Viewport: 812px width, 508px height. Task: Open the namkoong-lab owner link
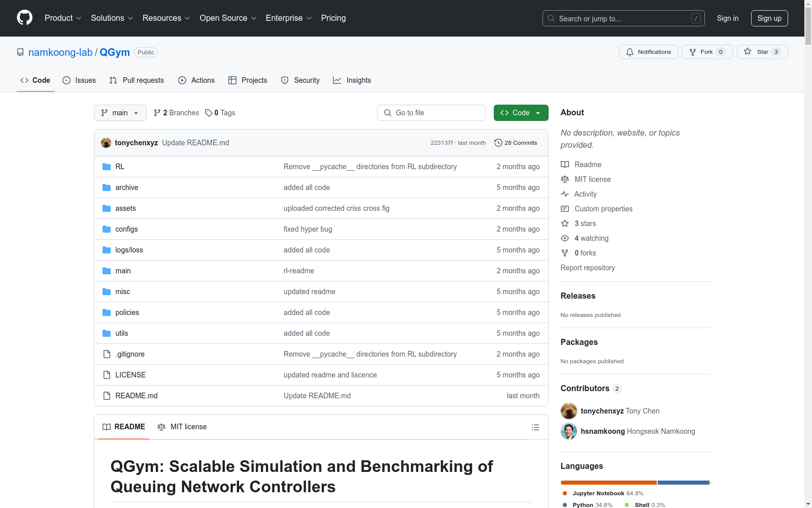[x=60, y=52]
